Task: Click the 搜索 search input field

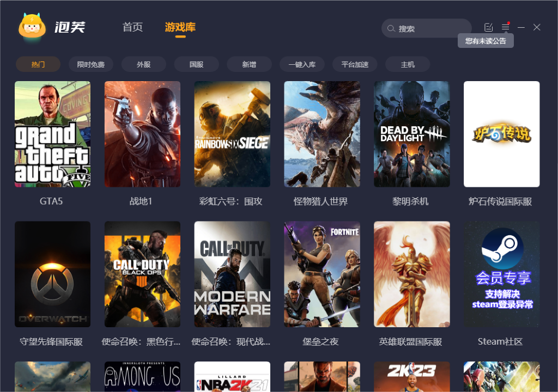Action: [x=426, y=28]
